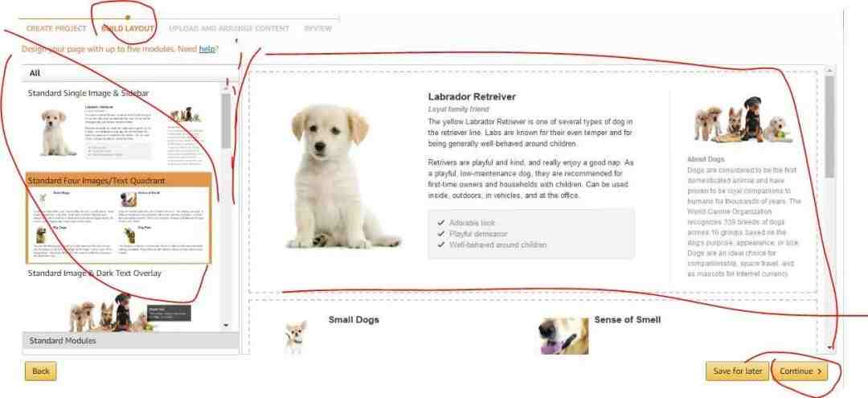Jump to the Review step
Screen dimensions: 868x398
tap(317, 28)
